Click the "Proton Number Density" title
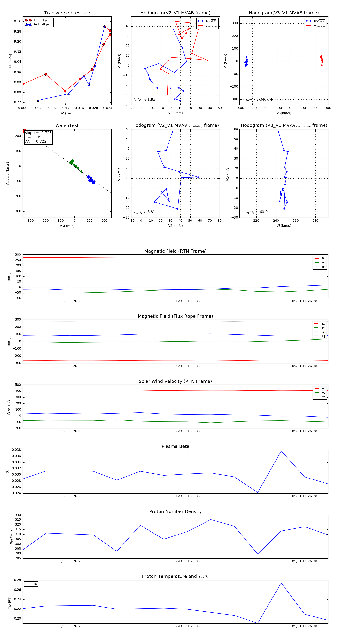The width and height of the screenshot is (351, 644). [x=175, y=511]
